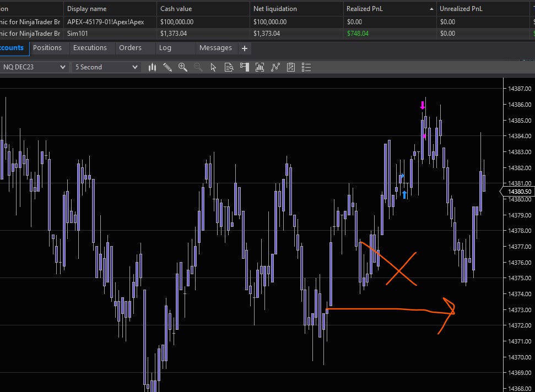
Task: Click the 14368.00 price axis label
Action: (520, 389)
